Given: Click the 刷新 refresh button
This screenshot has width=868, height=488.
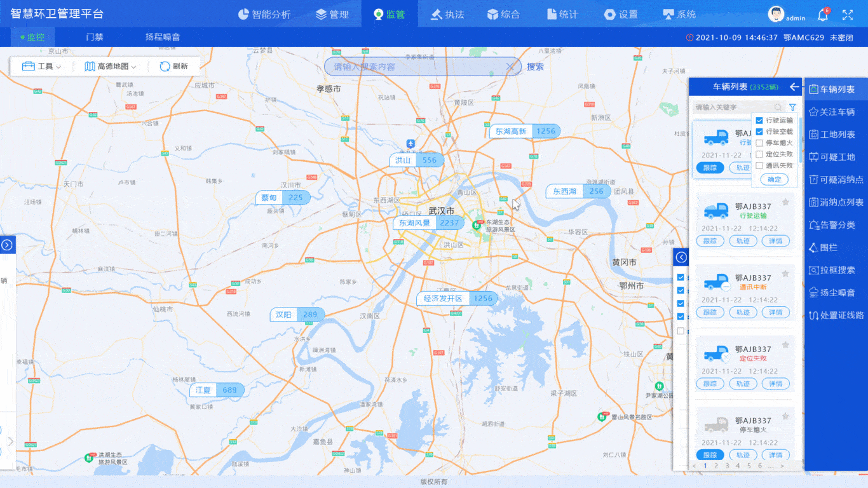Looking at the screenshot, I should pos(173,66).
